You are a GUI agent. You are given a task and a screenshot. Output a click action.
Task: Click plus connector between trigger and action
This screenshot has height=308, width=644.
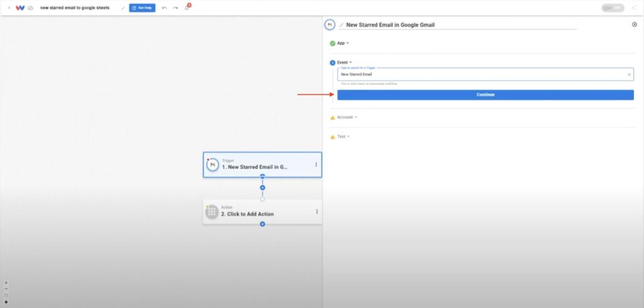[x=262, y=188]
